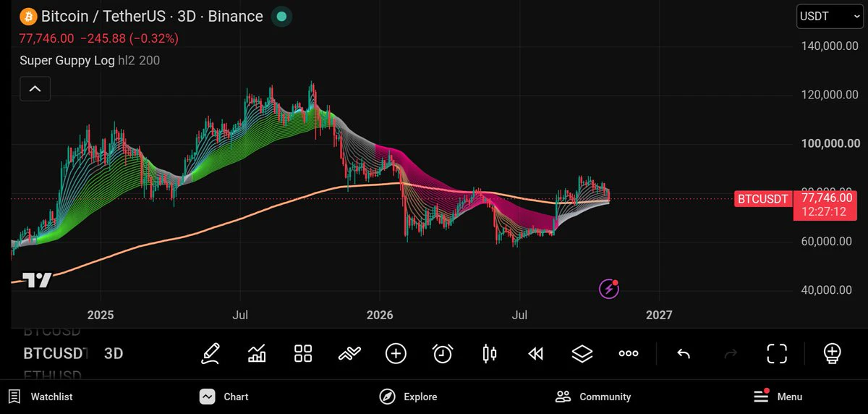
Task: Open the Watchlist tab
Action: tap(41, 397)
